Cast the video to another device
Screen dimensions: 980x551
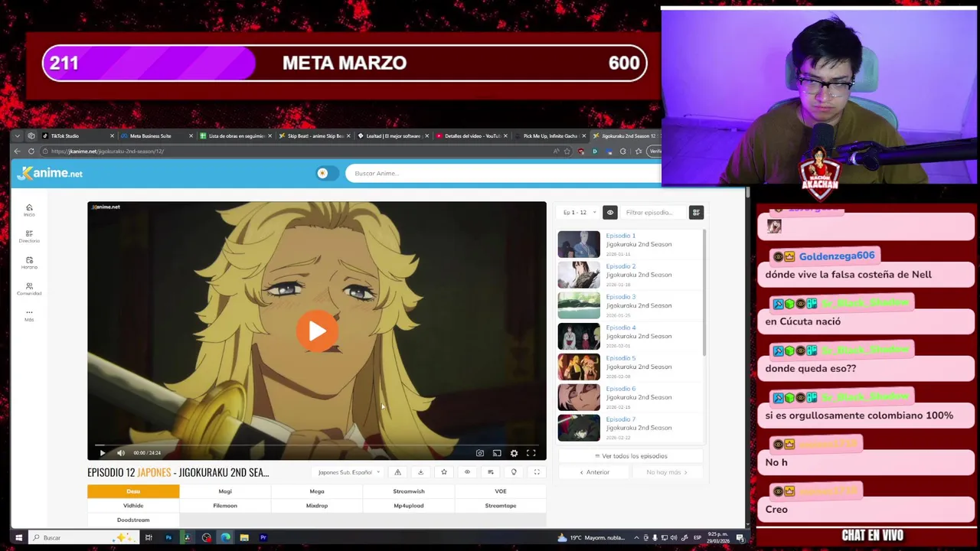pyautogui.click(x=497, y=453)
